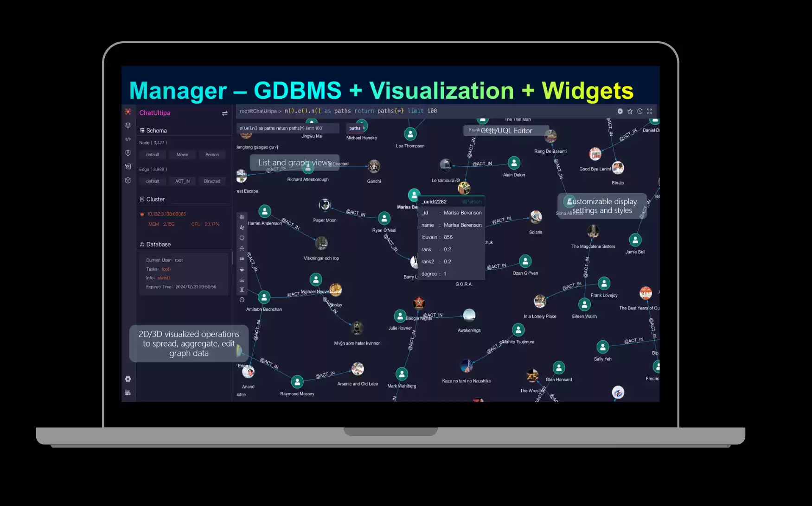Run the query with the play icon
Viewport: 812px width, 506px height.
coord(620,111)
